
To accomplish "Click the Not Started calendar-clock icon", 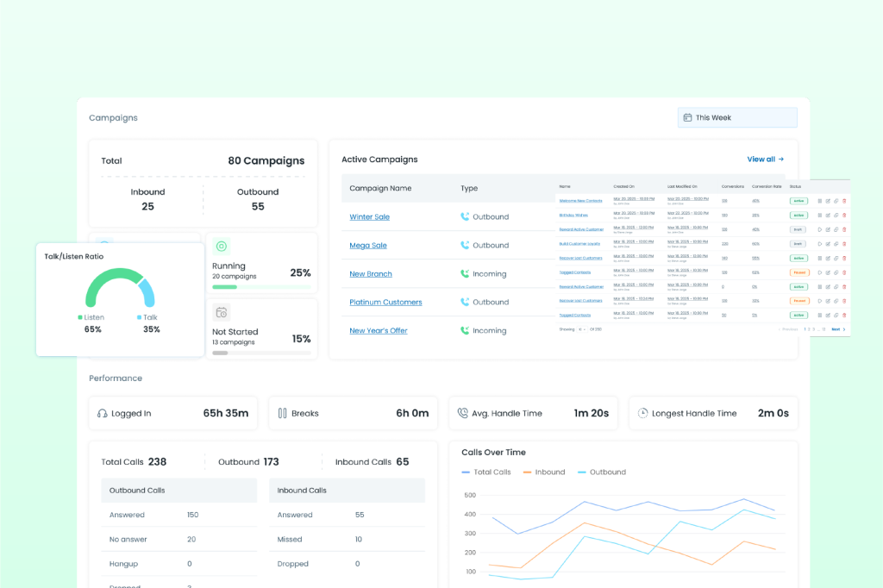I will pos(222,312).
